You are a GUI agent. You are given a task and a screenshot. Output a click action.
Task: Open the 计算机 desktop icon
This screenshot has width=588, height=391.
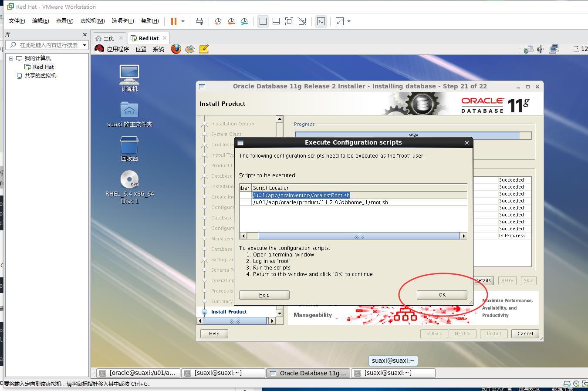point(129,78)
